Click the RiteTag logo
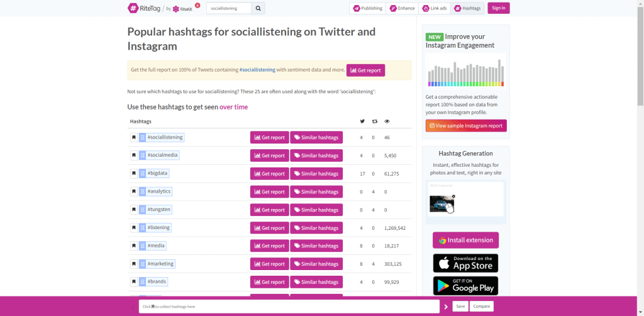Screen dimensions: 644x316 coord(143,8)
